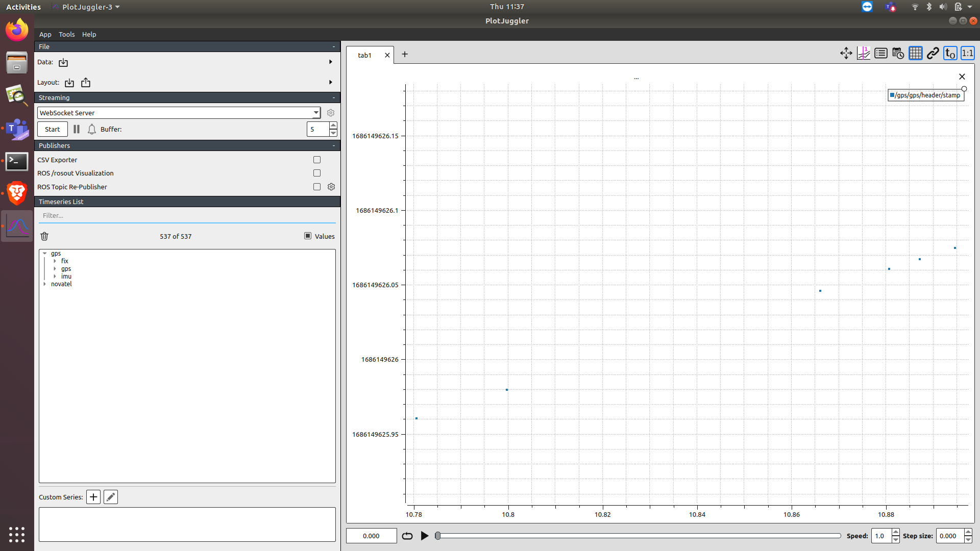Delete all timeseries with the trash icon

[44, 236]
